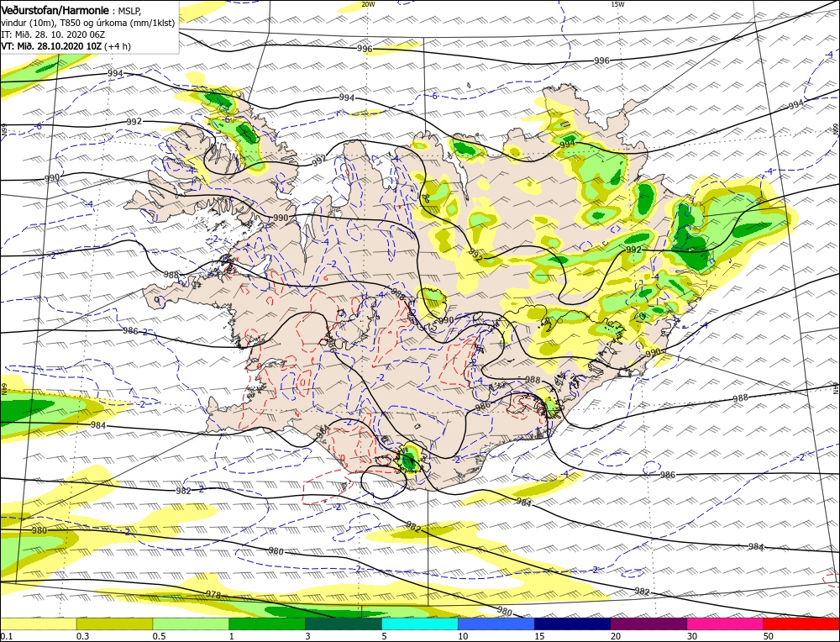Pick the cyan 5–10 legend swatch
Image resolution: width=840 pixels, height=642 pixels.
420,624
